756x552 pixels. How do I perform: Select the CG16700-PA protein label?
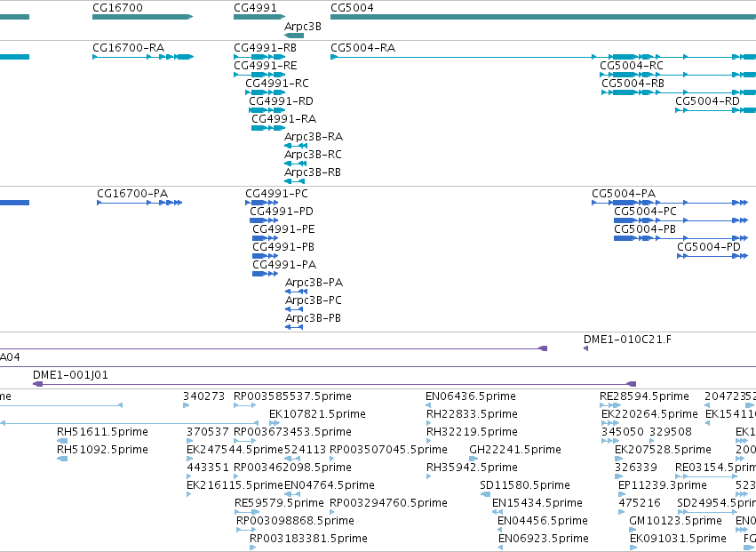pos(132,194)
